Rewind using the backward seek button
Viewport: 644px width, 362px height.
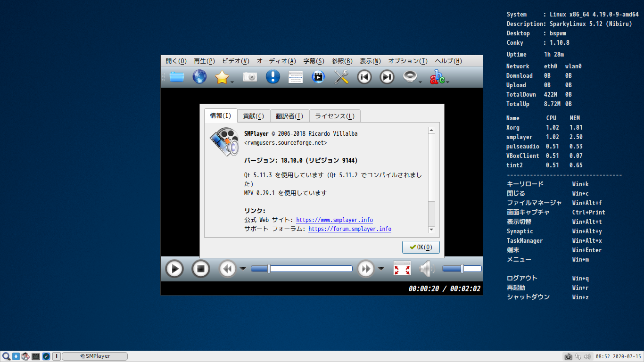coord(228,269)
